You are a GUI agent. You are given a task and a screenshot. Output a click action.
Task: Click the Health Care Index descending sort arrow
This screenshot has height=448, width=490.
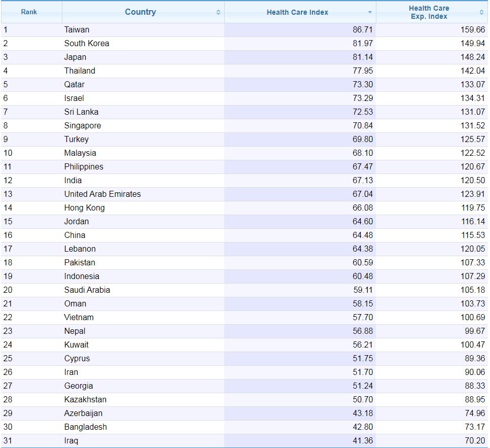pyautogui.click(x=370, y=12)
